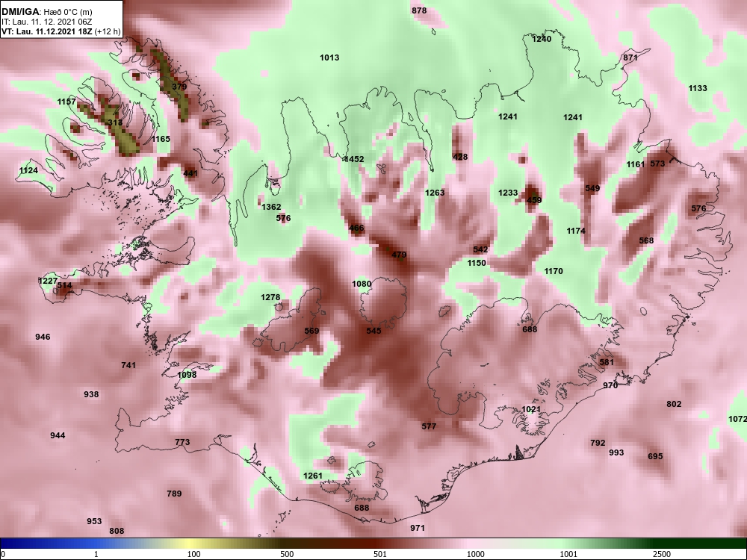This screenshot has height=560, width=747.
Task: Click the map value '773'
Action: click(x=182, y=442)
